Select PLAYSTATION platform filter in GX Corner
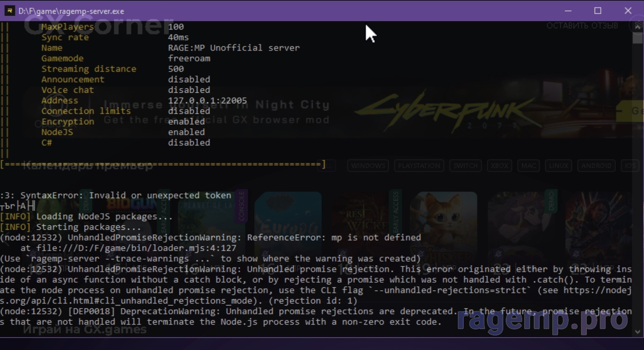This screenshot has width=644, height=350. (x=419, y=166)
